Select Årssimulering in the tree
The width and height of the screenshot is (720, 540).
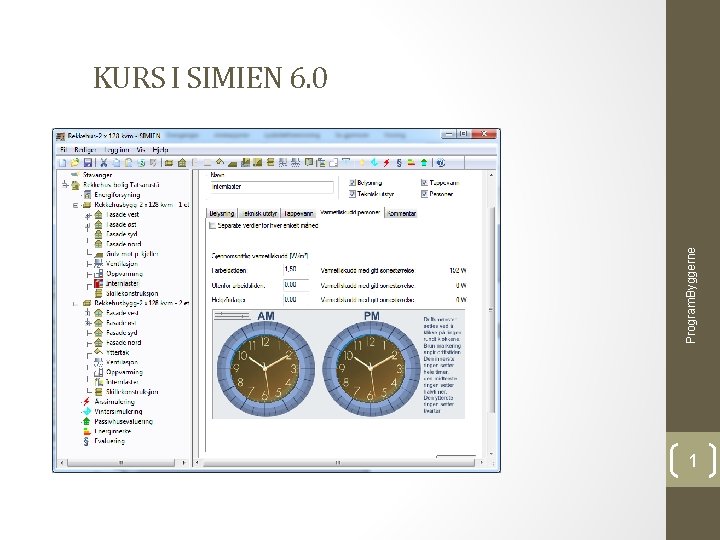click(x=115, y=402)
